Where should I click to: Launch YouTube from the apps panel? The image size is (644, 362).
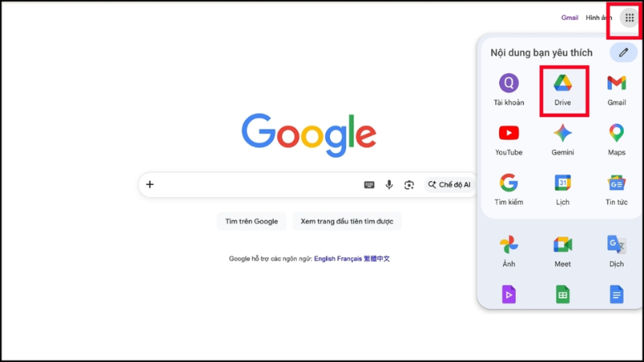click(509, 140)
